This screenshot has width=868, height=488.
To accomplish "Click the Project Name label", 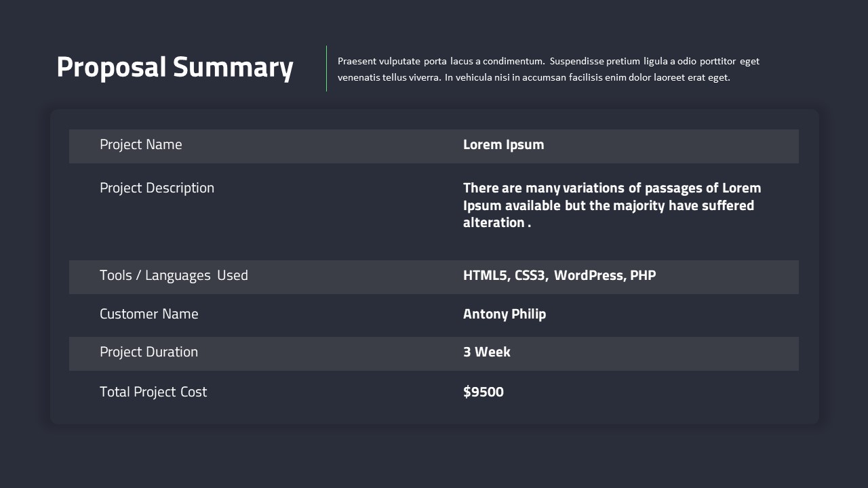I will tap(140, 144).
